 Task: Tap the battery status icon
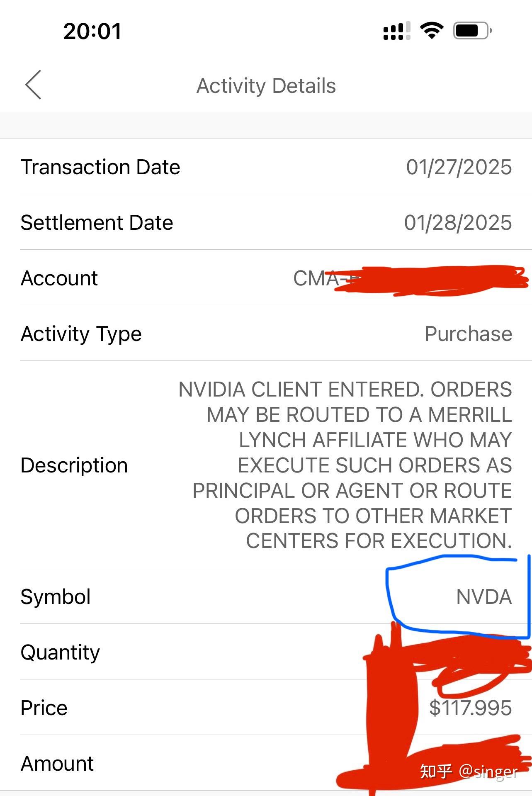pos(472,31)
